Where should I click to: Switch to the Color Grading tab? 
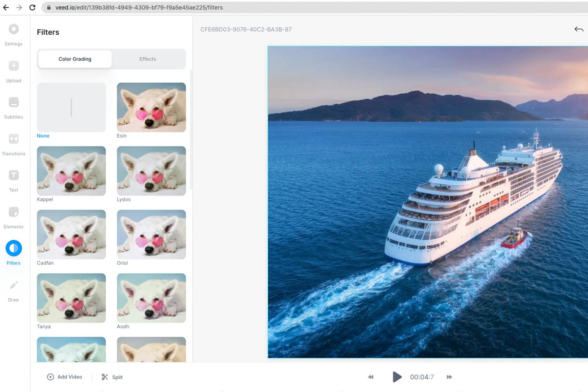tap(74, 59)
